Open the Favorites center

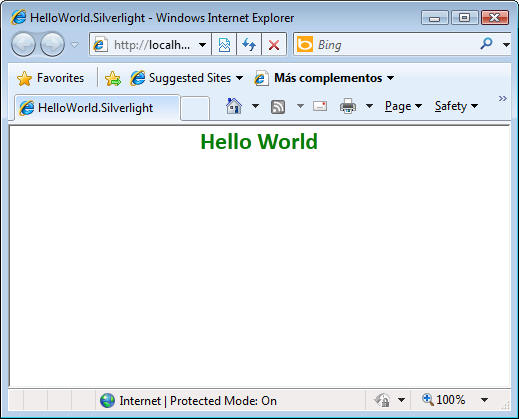pyautogui.click(x=50, y=78)
